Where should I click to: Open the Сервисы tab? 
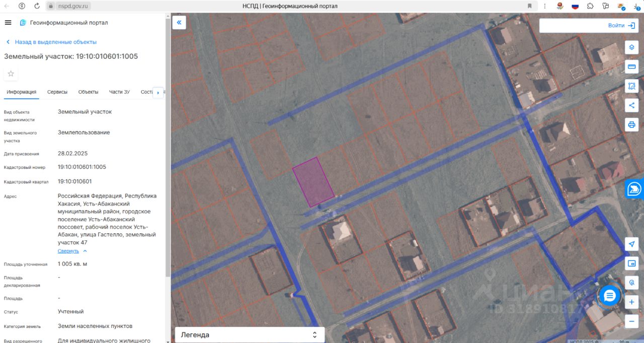57,92
